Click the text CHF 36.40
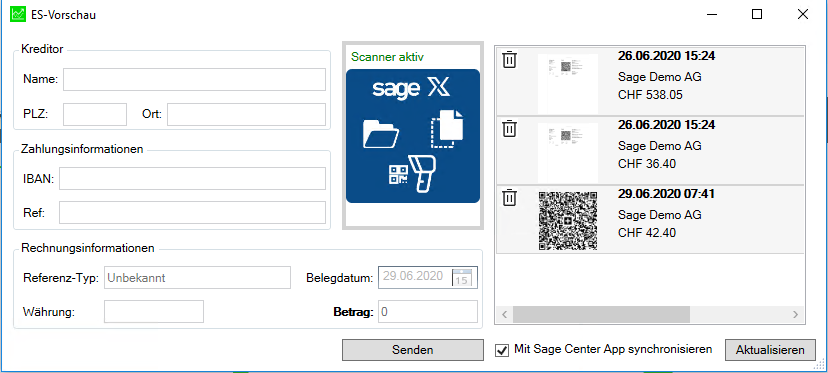The width and height of the screenshot is (828, 373). 646,164
